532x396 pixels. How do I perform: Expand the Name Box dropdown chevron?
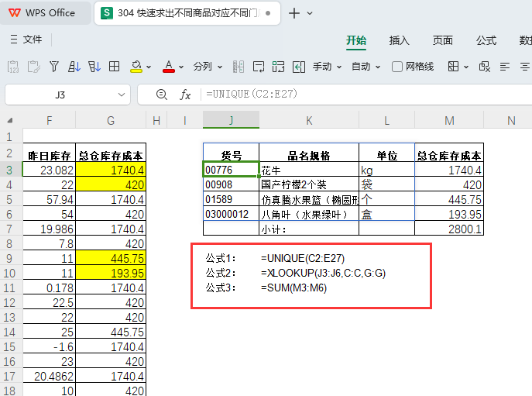pos(122,95)
